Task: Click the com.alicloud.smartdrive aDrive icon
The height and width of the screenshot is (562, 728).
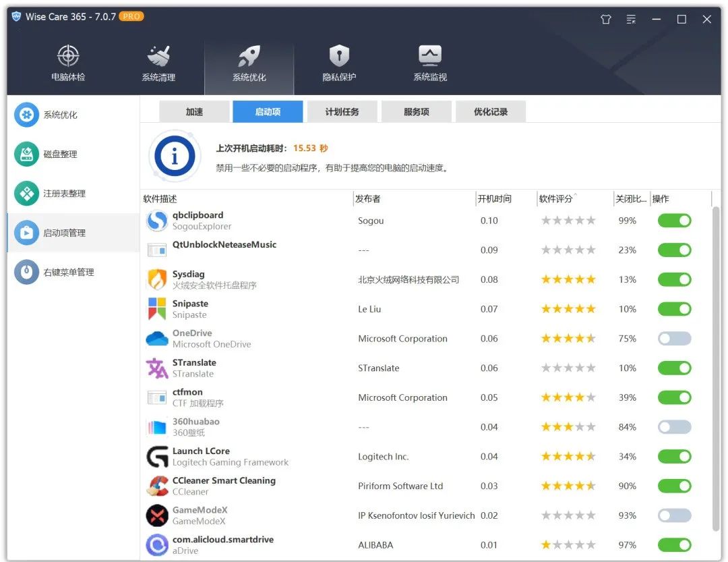Action: point(157,545)
